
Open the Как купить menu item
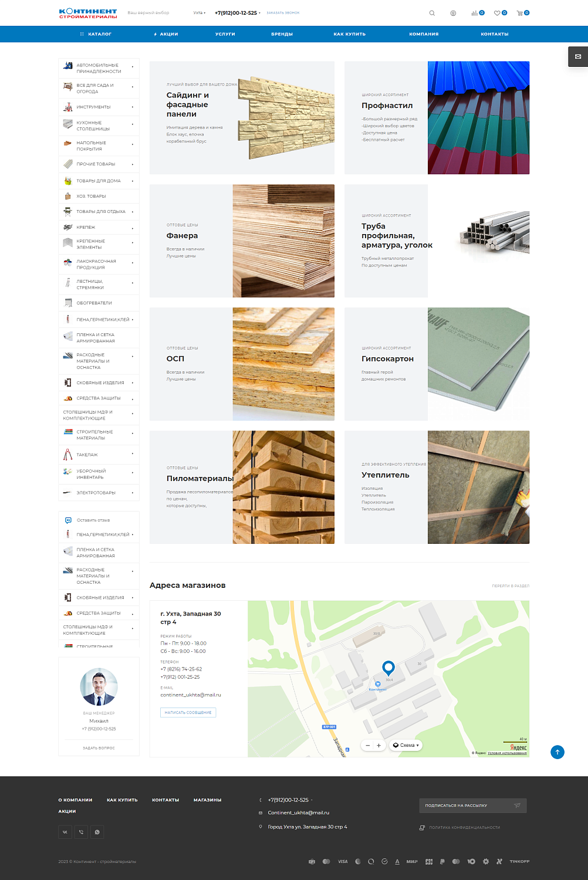click(350, 34)
